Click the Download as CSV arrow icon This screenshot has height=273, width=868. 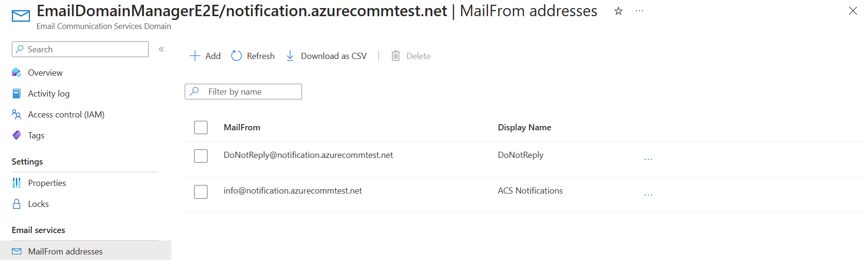(x=290, y=56)
